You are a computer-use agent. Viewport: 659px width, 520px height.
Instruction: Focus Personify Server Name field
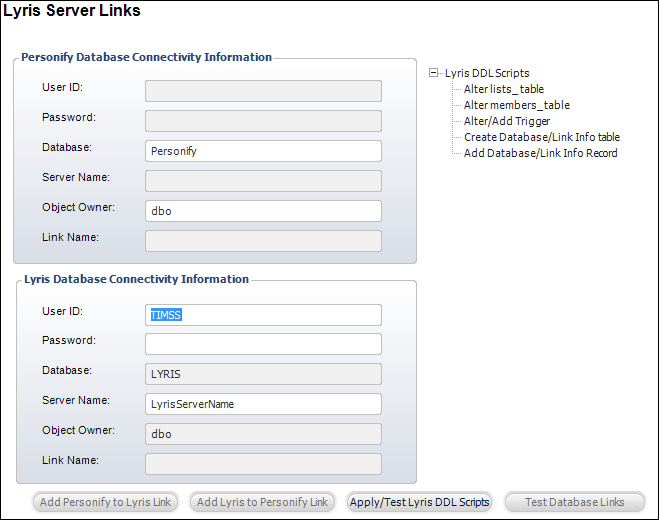click(264, 181)
